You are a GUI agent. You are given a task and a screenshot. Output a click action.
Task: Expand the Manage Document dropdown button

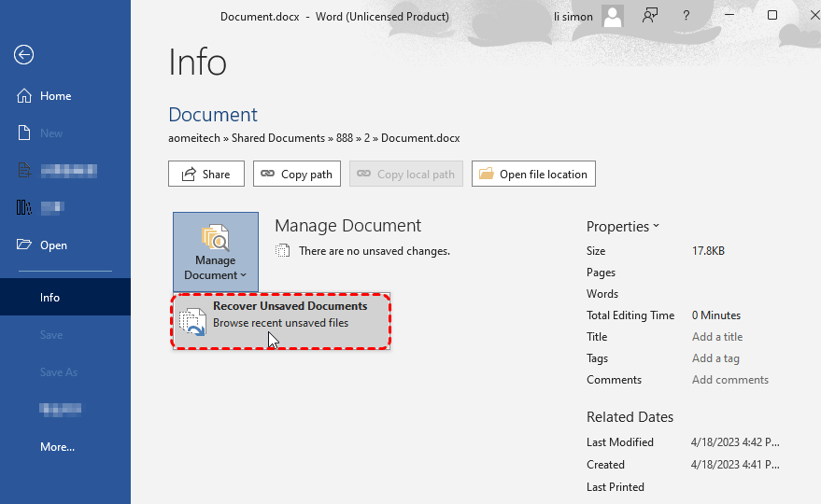pos(216,252)
